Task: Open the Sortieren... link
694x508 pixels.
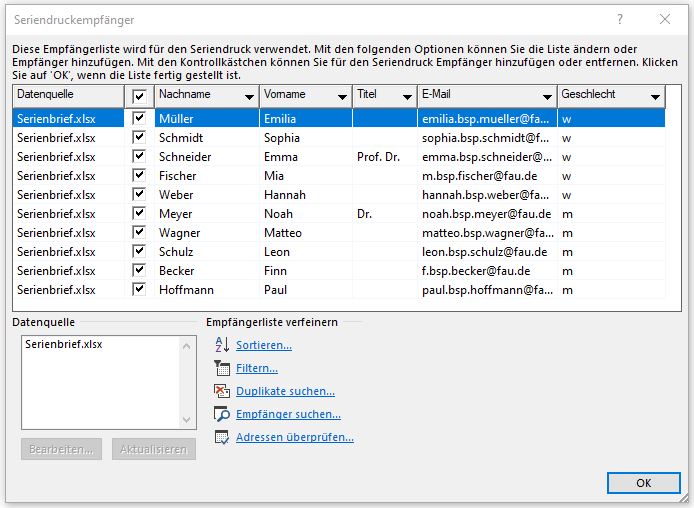Action: (264, 345)
